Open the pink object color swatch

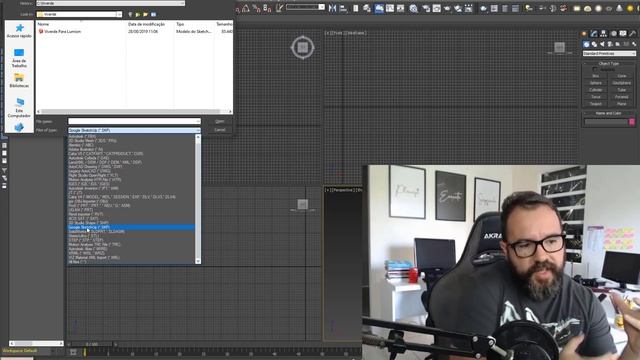click(x=632, y=122)
